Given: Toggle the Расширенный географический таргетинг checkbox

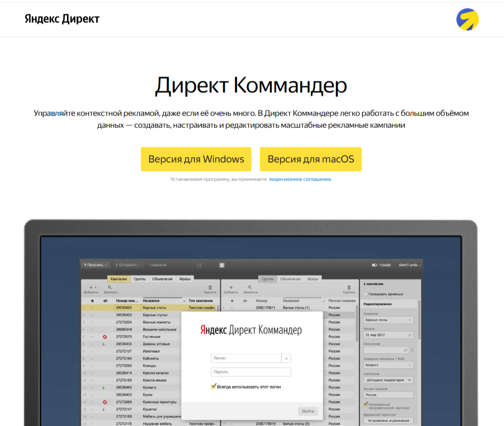Looking at the screenshot, I should 366,404.
